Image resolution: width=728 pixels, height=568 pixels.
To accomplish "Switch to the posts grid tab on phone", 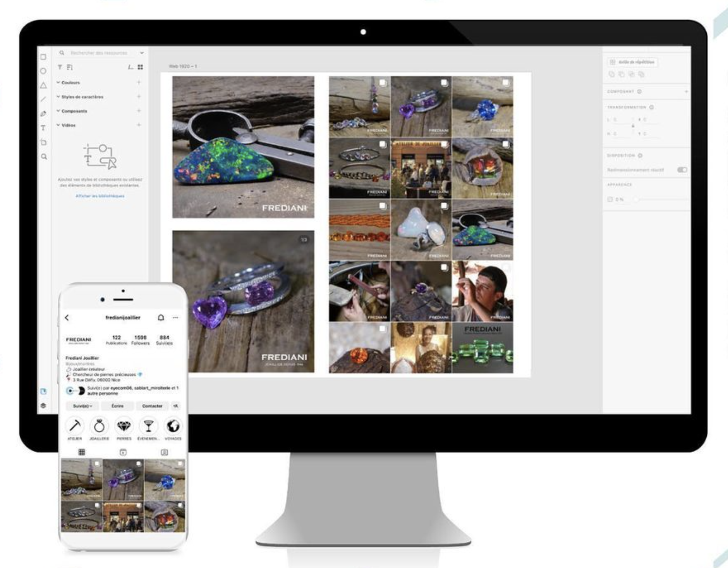I will [82, 452].
